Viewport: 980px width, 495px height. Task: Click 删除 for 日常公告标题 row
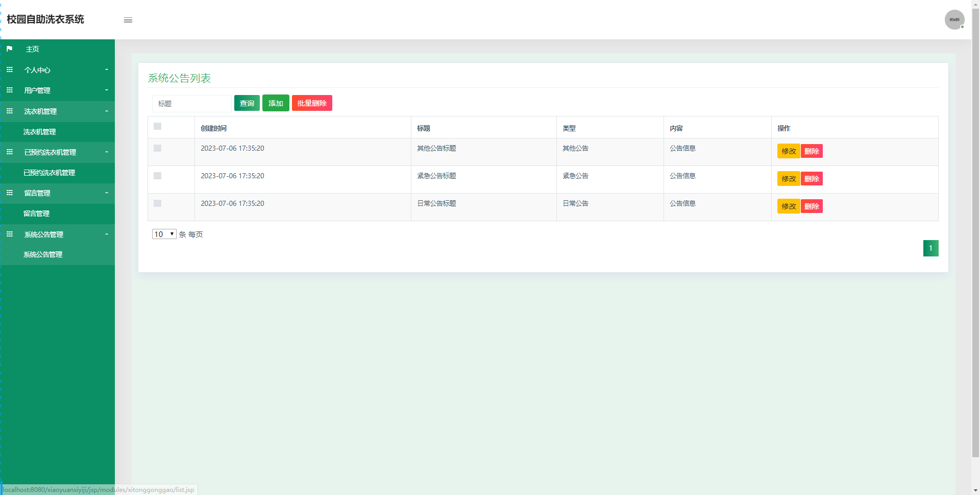click(812, 206)
